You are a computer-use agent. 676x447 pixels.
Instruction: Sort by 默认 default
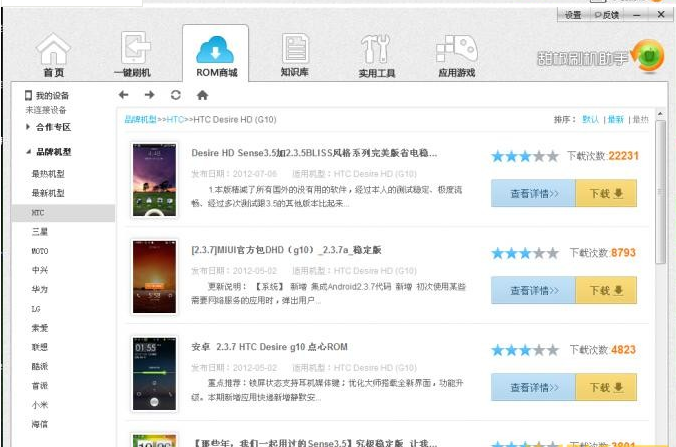590,119
